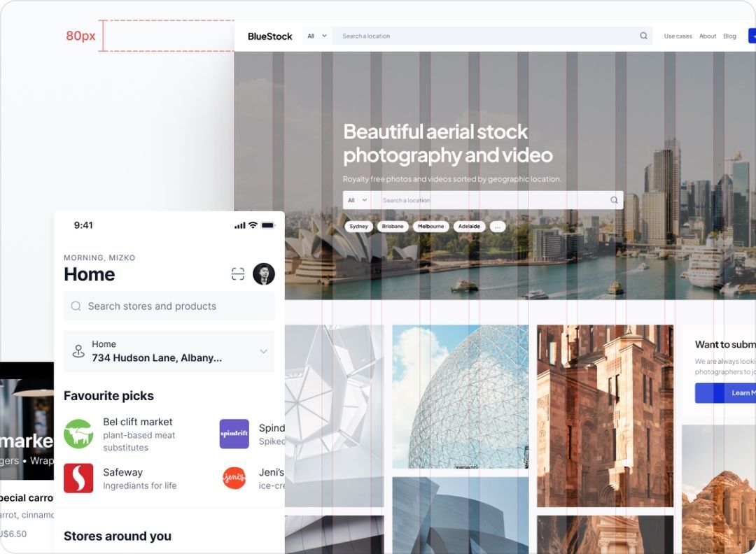The height and width of the screenshot is (554, 756).
Task: Click the search magnifier in the hero search bar
Action: (x=614, y=200)
